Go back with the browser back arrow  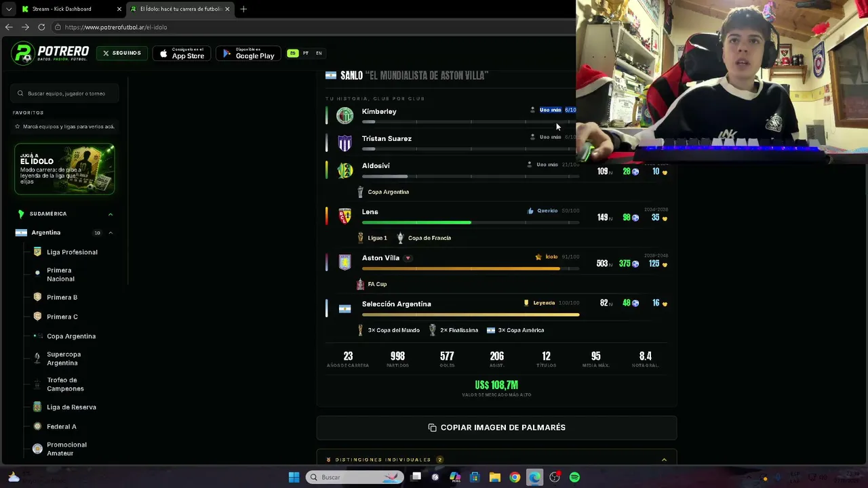point(9,27)
